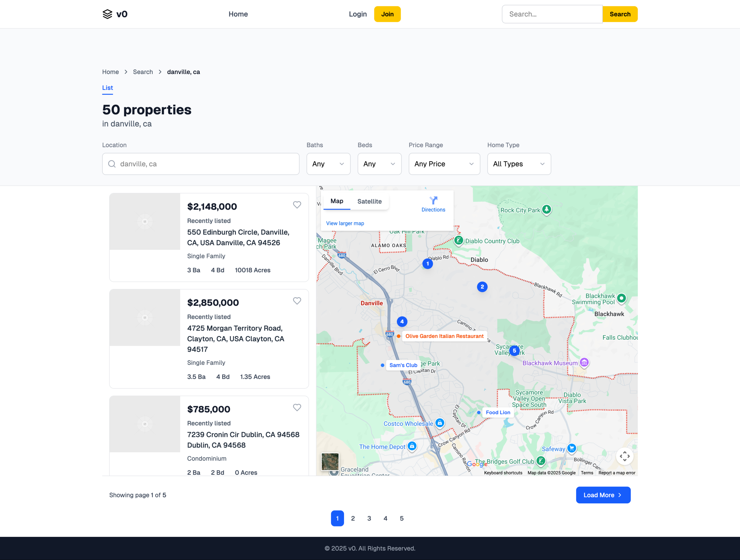
Task: Switch map with satellite thumbnail preview
Action: [x=330, y=462]
